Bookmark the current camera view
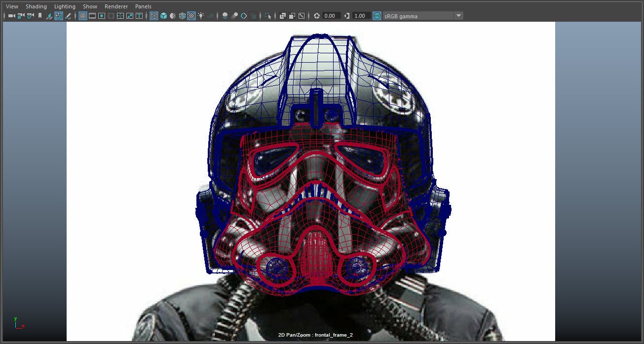This screenshot has height=344, width=644. tap(40, 16)
